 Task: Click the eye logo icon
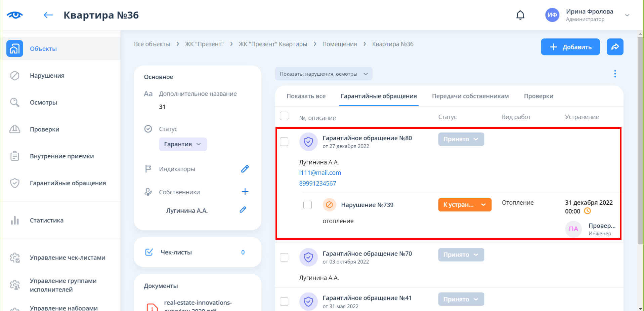pyautogui.click(x=15, y=15)
